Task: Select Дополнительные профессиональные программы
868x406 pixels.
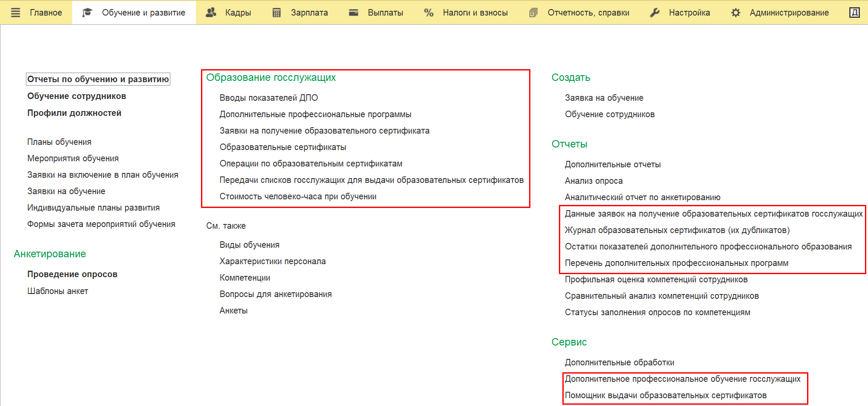Action: pos(316,114)
